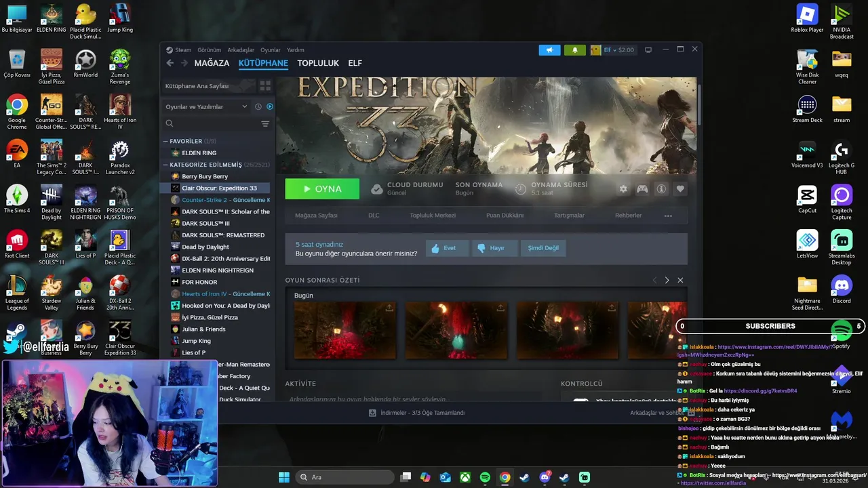
Task: Open ELDEN RING desktop shortcut
Action: coord(52,19)
